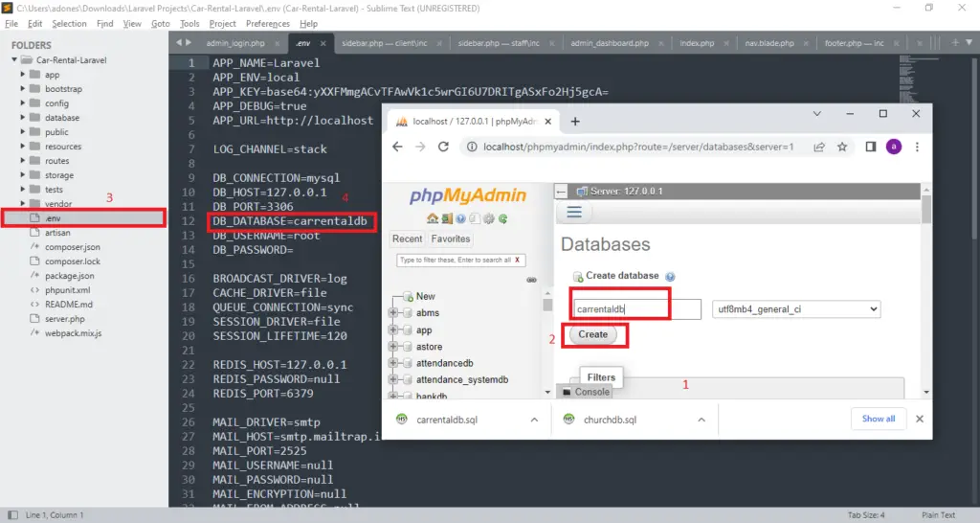Collapse the Car-Rental-Laravel root folder
Screen dimensions: 980x523
(x=14, y=59)
